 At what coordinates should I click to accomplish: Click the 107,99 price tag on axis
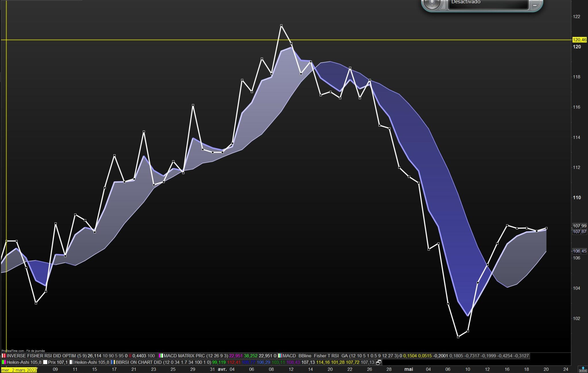579,226
